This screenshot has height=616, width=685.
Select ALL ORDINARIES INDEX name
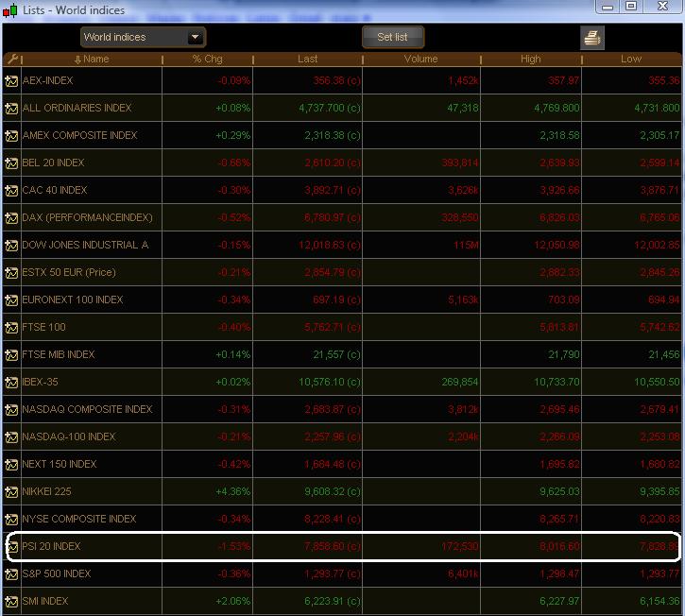coord(77,108)
